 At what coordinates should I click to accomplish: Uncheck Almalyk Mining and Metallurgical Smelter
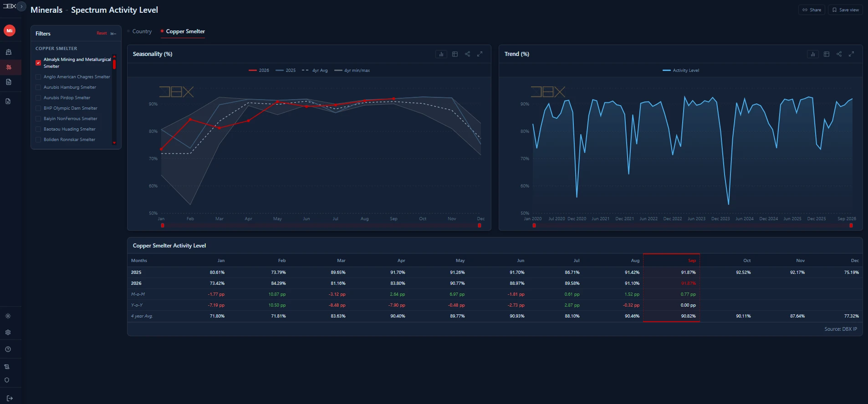(x=38, y=63)
